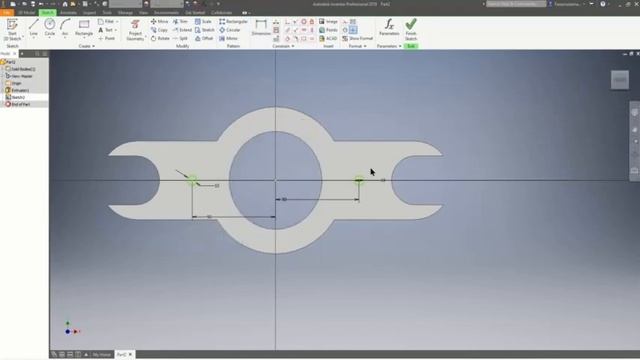
Task: Select the Line tool
Action: tap(33, 27)
